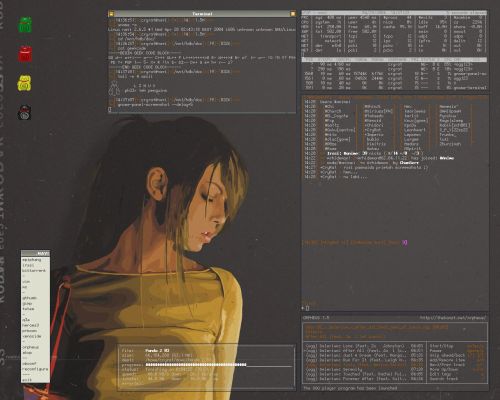Select 'orpheus' in the root menu
This screenshot has height=400, width=500.
coord(30,347)
